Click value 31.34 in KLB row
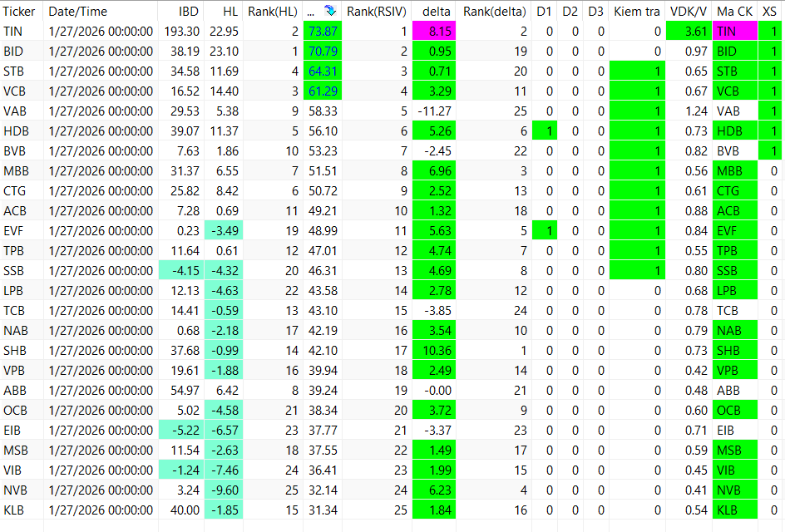Image resolution: width=785 pixels, height=532 pixels. [323, 510]
